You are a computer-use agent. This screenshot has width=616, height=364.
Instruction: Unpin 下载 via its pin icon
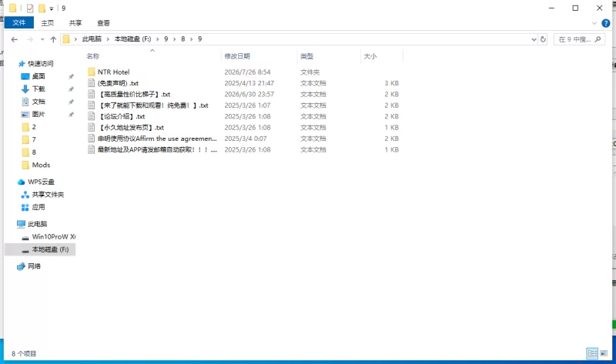(71, 89)
